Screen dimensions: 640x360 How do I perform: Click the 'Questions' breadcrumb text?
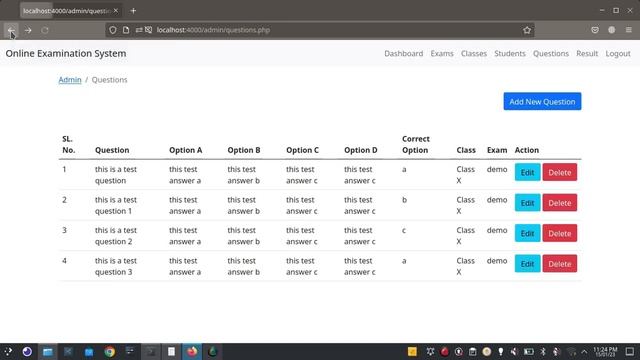tap(109, 80)
